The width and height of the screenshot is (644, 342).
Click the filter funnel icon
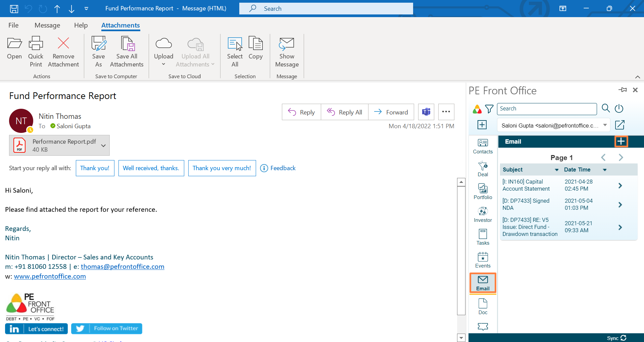(x=489, y=109)
